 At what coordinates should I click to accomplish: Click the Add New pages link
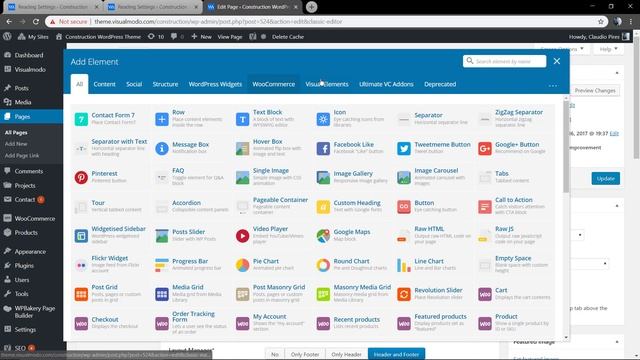pos(16,144)
